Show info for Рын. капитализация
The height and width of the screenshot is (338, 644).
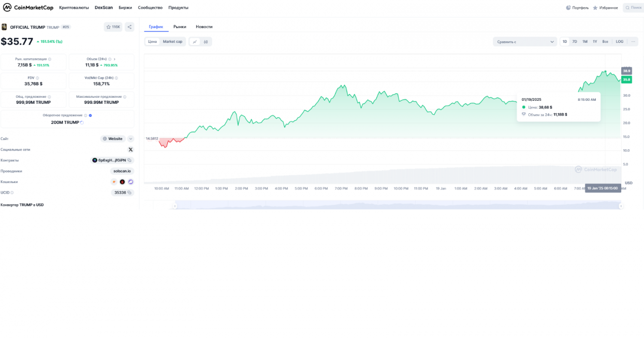point(50,59)
